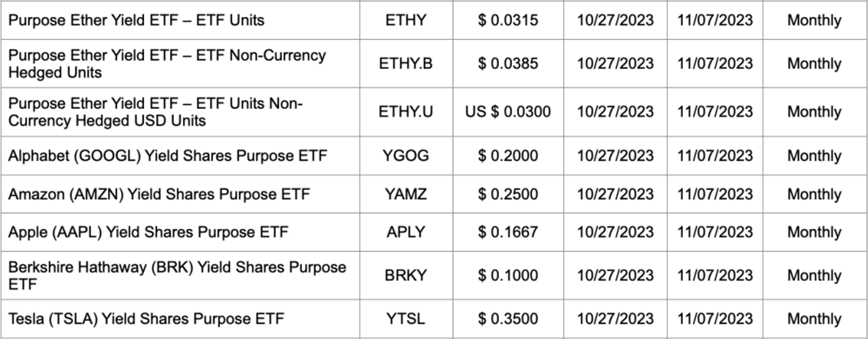Image resolution: width=868 pixels, height=339 pixels.
Task: Click Amazon (AMZN) Yield Shares Purpose ETF
Action: pyautogui.click(x=159, y=194)
